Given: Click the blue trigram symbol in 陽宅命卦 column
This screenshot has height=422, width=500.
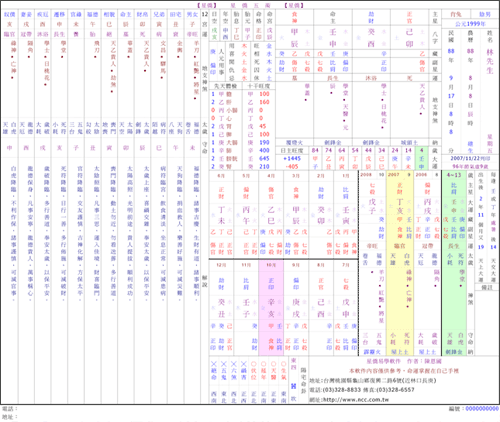Looking at the screenshot, I should coord(293,386).
